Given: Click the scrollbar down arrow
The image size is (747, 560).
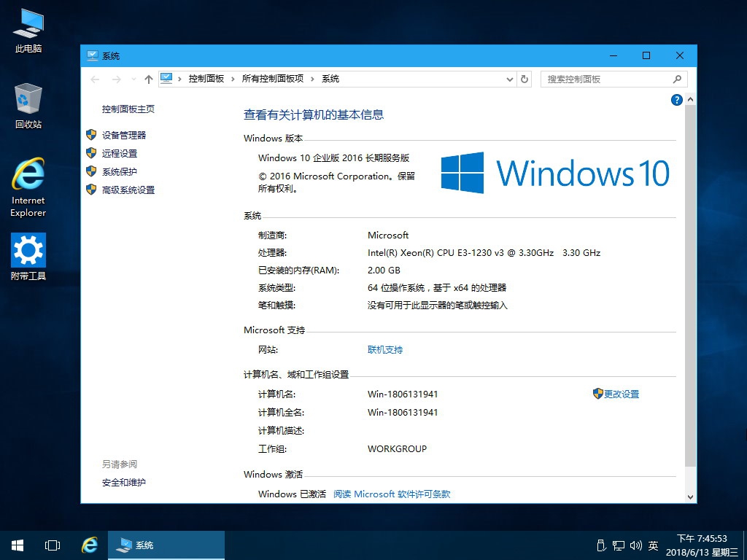Looking at the screenshot, I should click(x=690, y=497).
